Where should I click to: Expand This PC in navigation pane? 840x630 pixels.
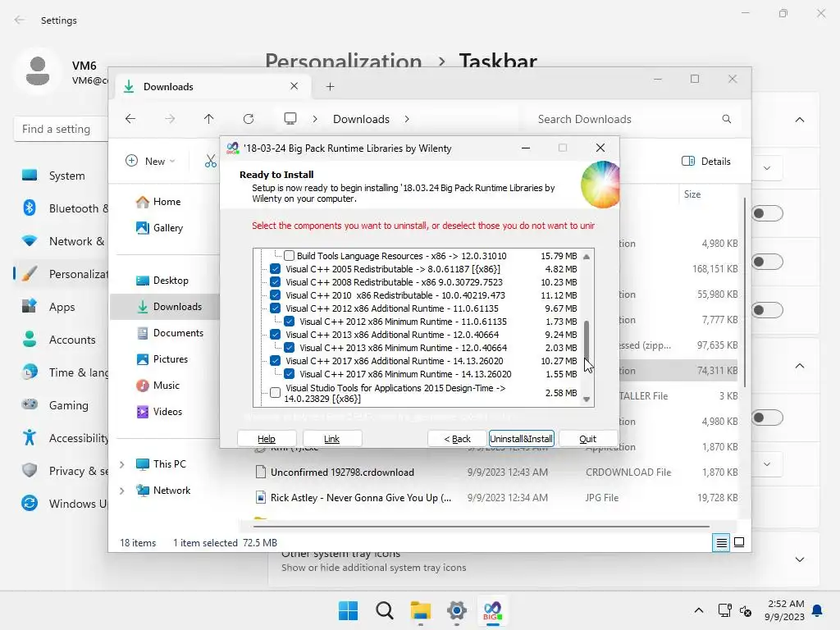click(x=122, y=464)
